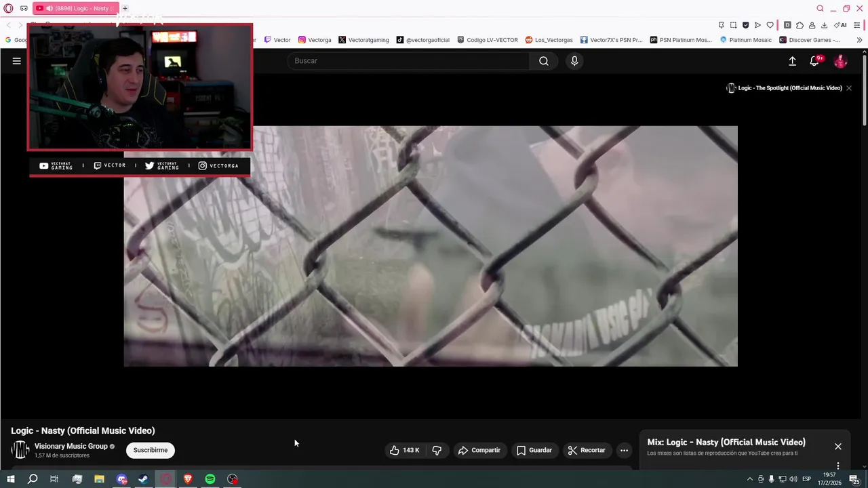Add page to bookmarks heart icon
868x488 pixels.
point(770,25)
